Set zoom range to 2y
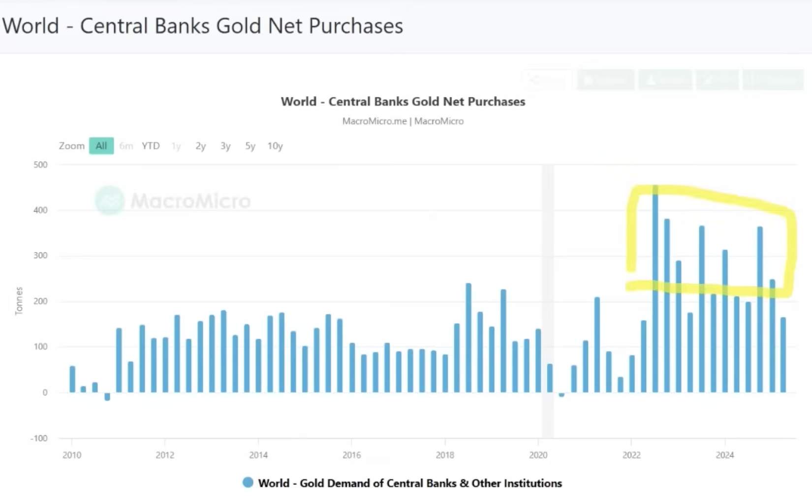Screen dimensions: 812x504 (200, 146)
